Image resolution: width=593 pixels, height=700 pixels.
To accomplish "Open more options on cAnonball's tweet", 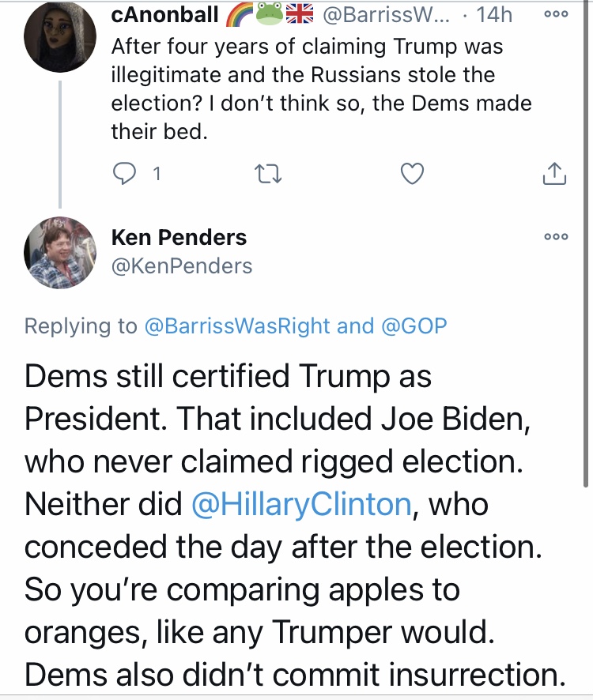I will point(557,14).
